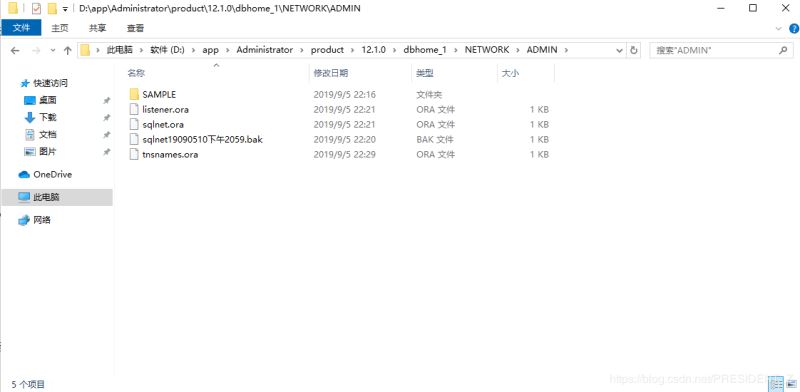The height and width of the screenshot is (392, 800).
Task: Click dbhome_1 breadcrumb segment
Action: 425,50
